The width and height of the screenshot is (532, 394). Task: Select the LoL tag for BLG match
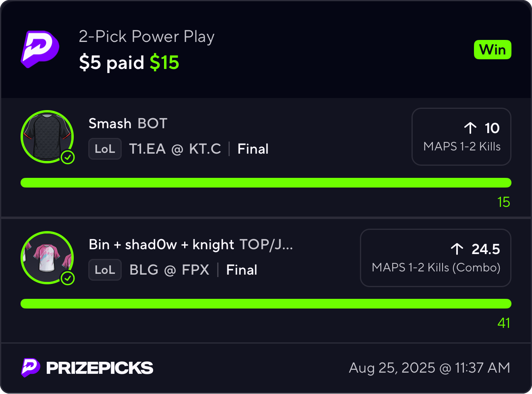(x=105, y=270)
